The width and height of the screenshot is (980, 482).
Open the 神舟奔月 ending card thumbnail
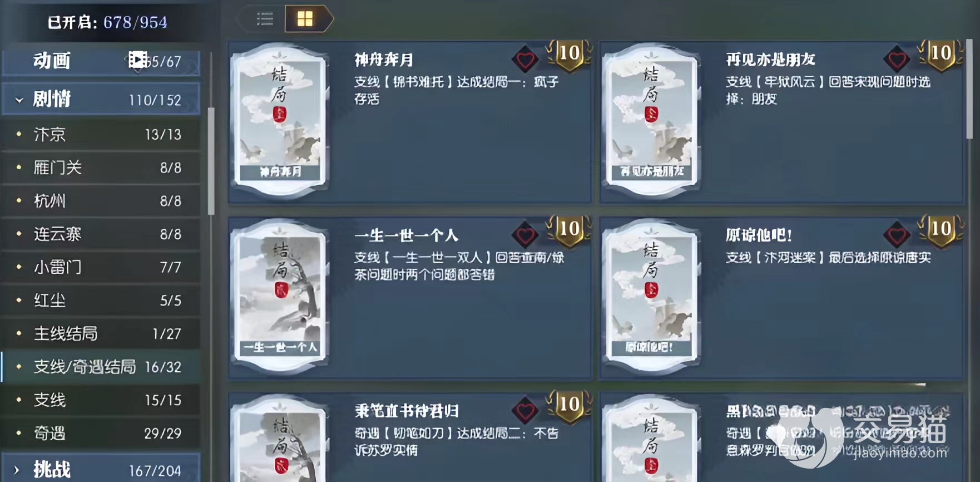(280, 120)
